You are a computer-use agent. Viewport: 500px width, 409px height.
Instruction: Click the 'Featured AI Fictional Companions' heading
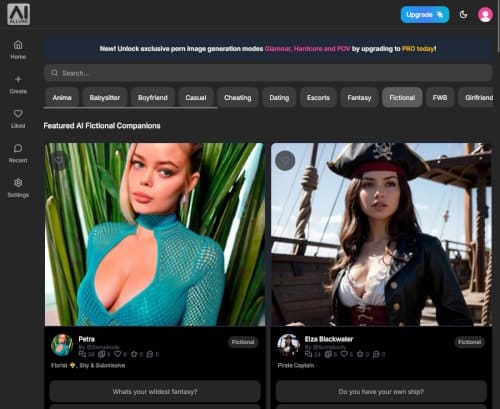(102, 126)
